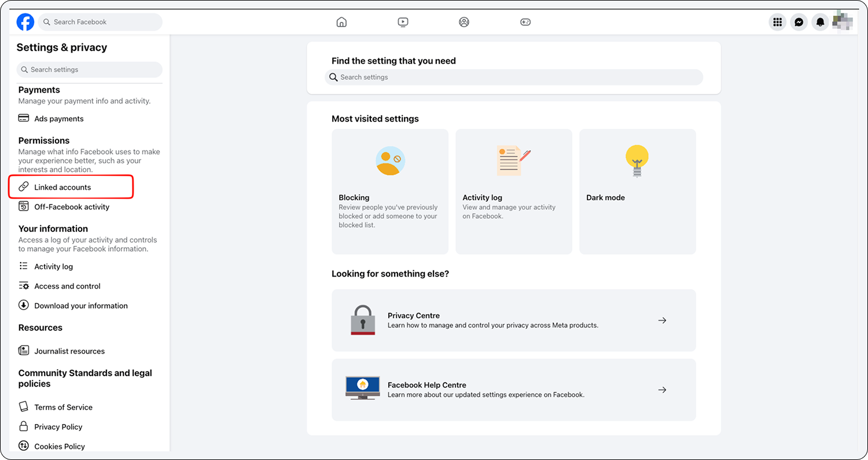Click the Ads payments card icon
868x460 pixels.
coord(24,118)
